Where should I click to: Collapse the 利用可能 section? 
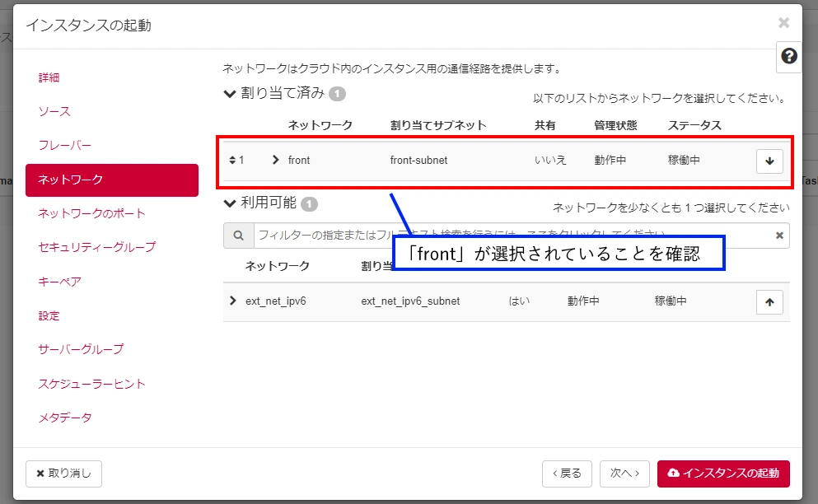230,203
